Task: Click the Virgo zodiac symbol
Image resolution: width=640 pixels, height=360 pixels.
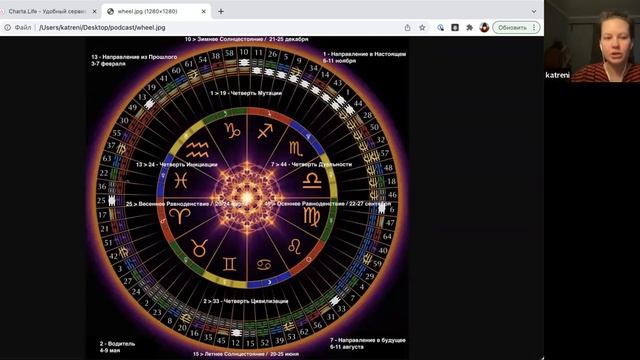Action: [x=312, y=217]
